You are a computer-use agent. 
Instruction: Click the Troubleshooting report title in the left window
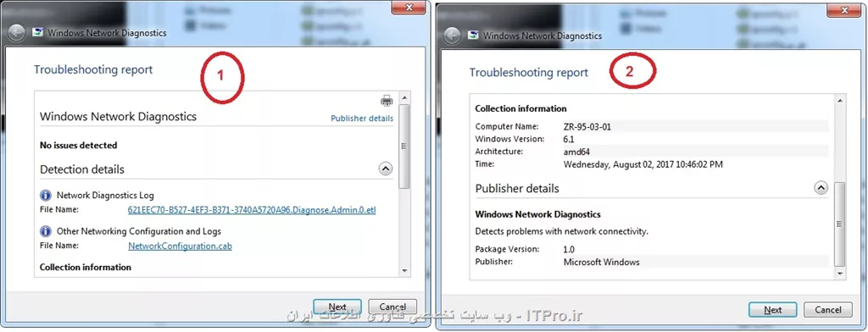pos(93,69)
